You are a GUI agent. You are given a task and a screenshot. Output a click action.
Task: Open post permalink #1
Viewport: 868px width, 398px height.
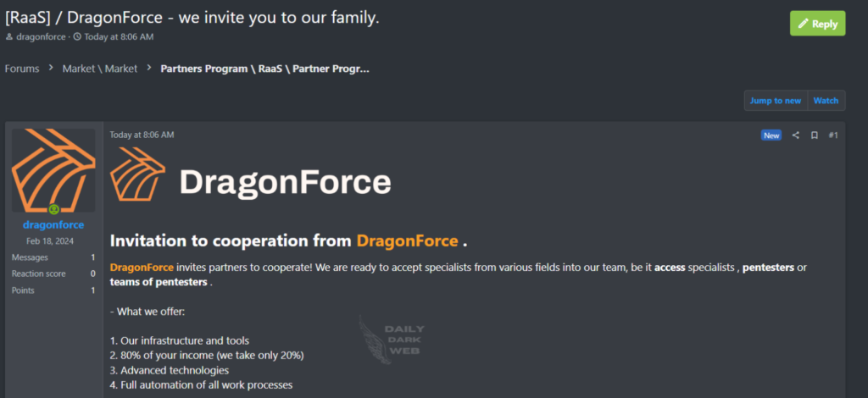(x=833, y=135)
